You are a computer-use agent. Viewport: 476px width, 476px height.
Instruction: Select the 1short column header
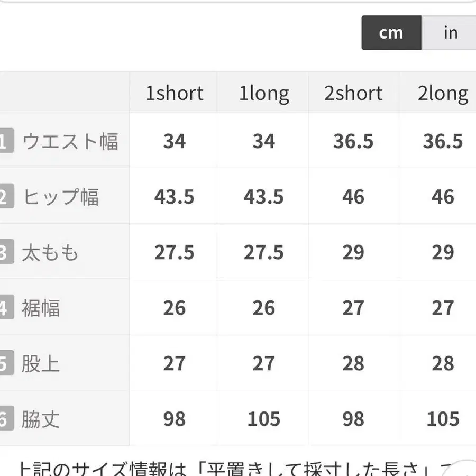click(174, 93)
